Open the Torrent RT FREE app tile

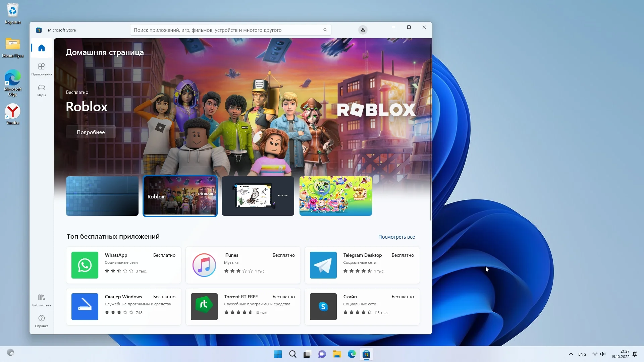pos(243,307)
